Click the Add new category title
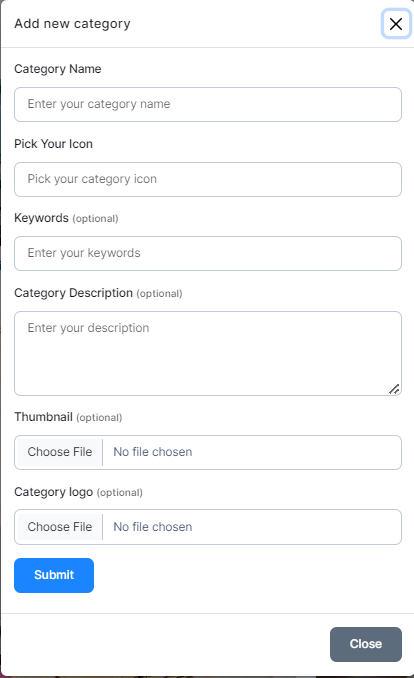The height and width of the screenshot is (678, 414). click(72, 24)
